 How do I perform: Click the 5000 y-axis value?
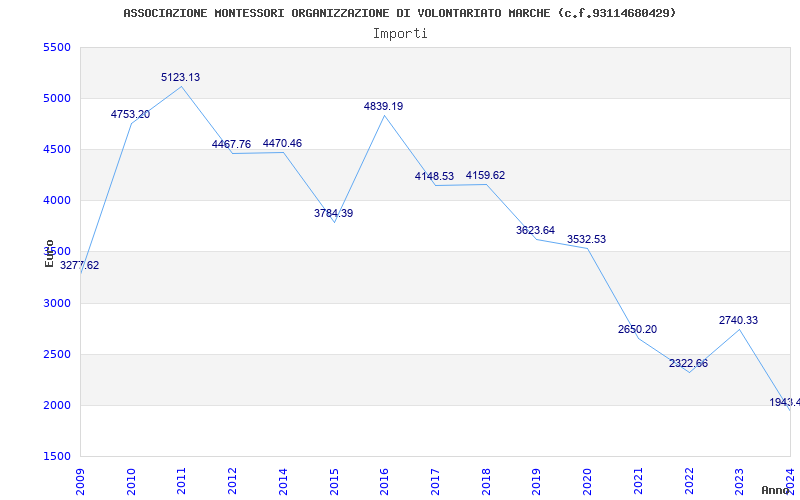click(57, 98)
